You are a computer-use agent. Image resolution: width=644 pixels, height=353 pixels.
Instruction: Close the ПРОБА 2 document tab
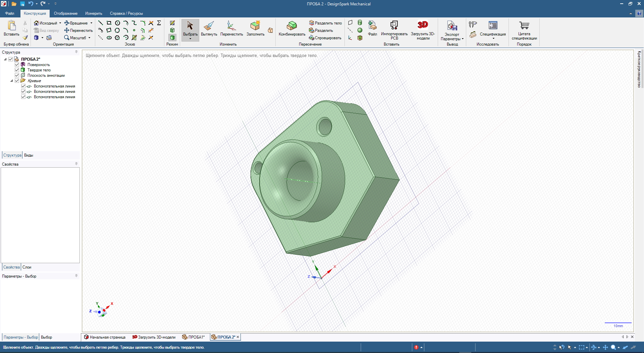click(x=238, y=337)
